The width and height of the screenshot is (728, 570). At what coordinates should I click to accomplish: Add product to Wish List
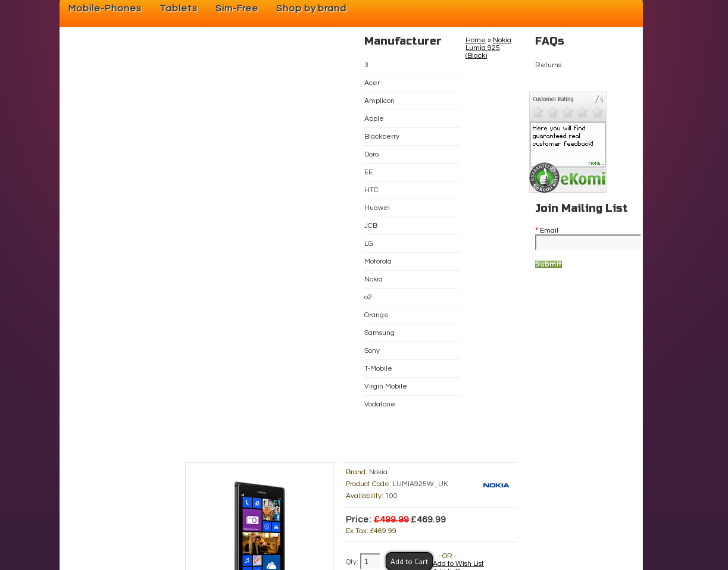(458, 563)
